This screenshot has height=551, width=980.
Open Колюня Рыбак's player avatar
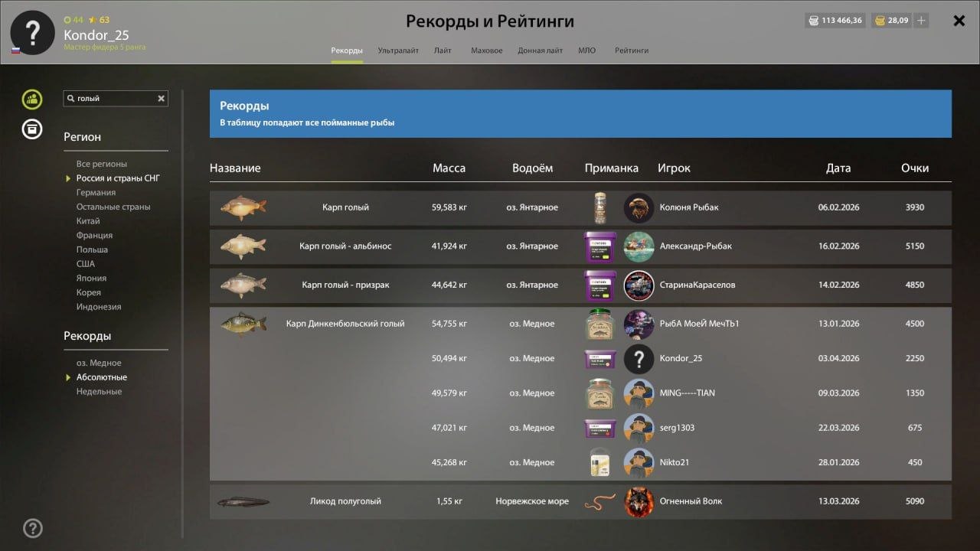point(639,207)
